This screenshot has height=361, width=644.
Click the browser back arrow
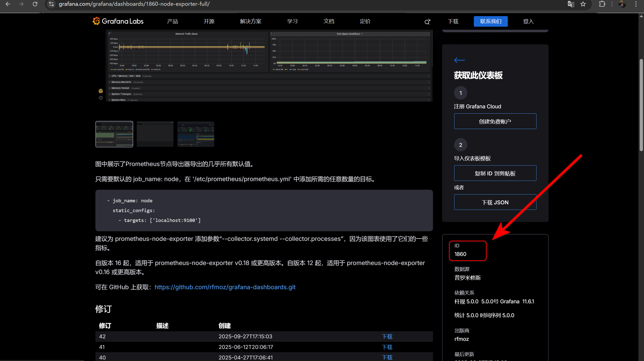[x=8, y=4]
